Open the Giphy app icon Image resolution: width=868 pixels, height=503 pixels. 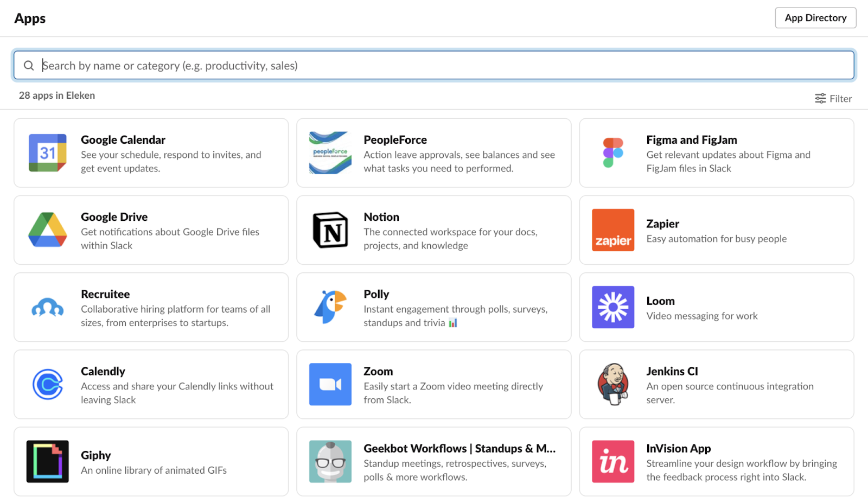tap(48, 461)
